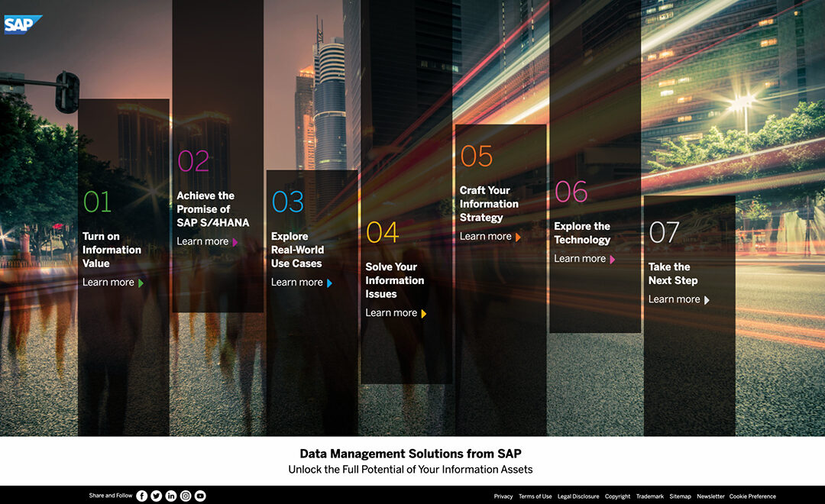Open Cookie Preference settings
The width and height of the screenshot is (825, 504).
[752, 496]
